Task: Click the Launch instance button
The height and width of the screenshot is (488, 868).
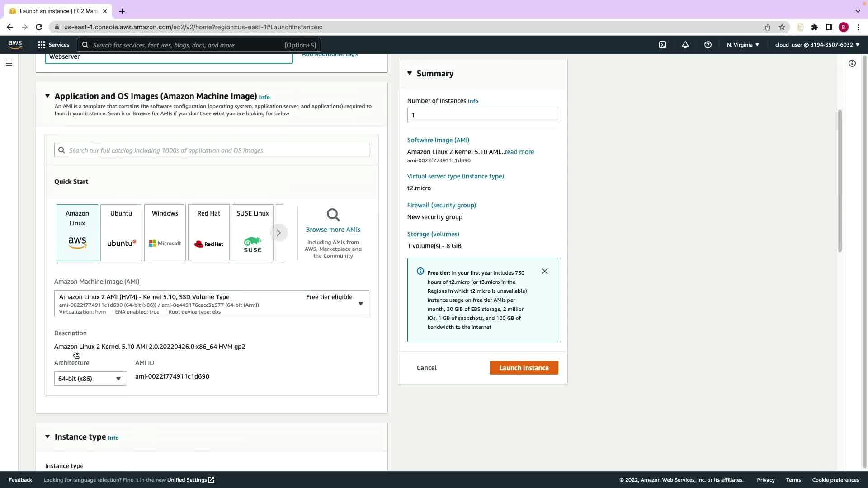Action: [x=524, y=368]
